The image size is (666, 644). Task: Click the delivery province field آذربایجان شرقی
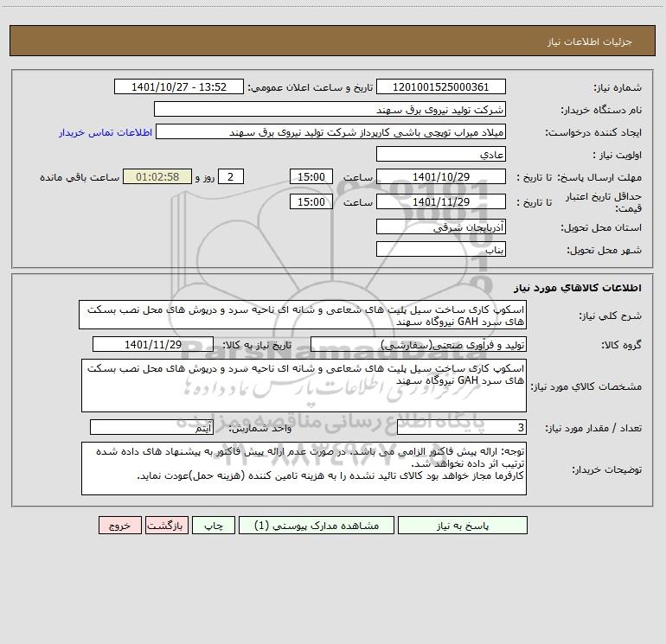click(x=441, y=226)
